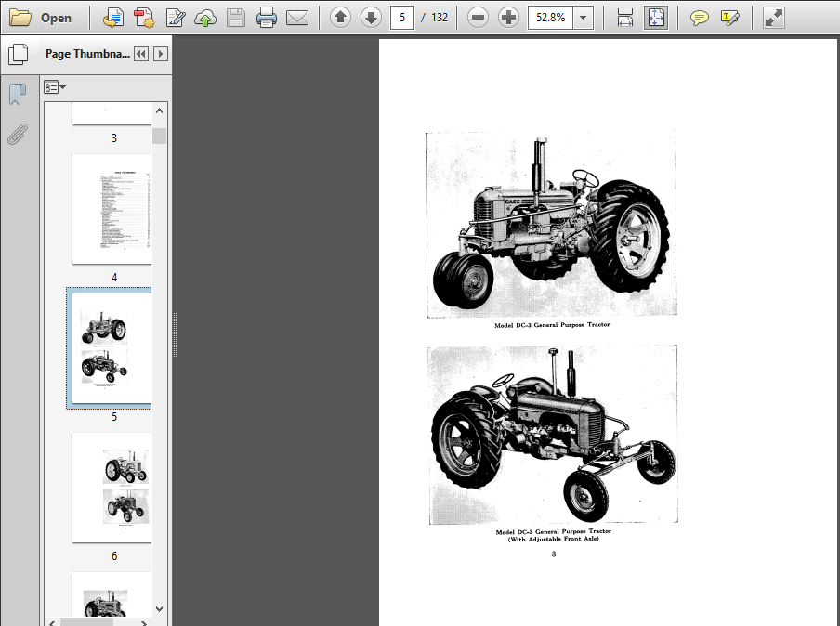This screenshot has width=840, height=626.
Task: Expand the panel with right arrow
Action: tap(161, 54)
